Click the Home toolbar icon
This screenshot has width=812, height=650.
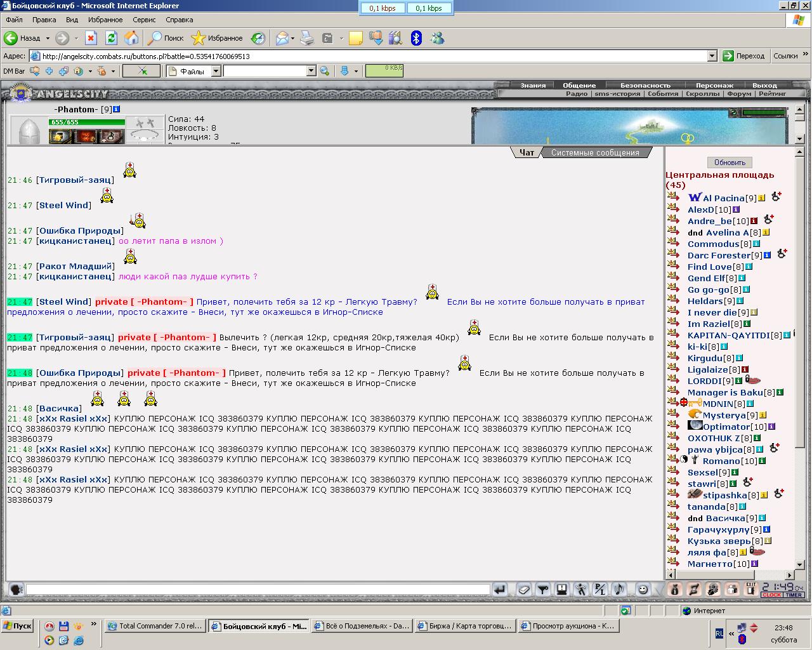(x=131, y=38)
